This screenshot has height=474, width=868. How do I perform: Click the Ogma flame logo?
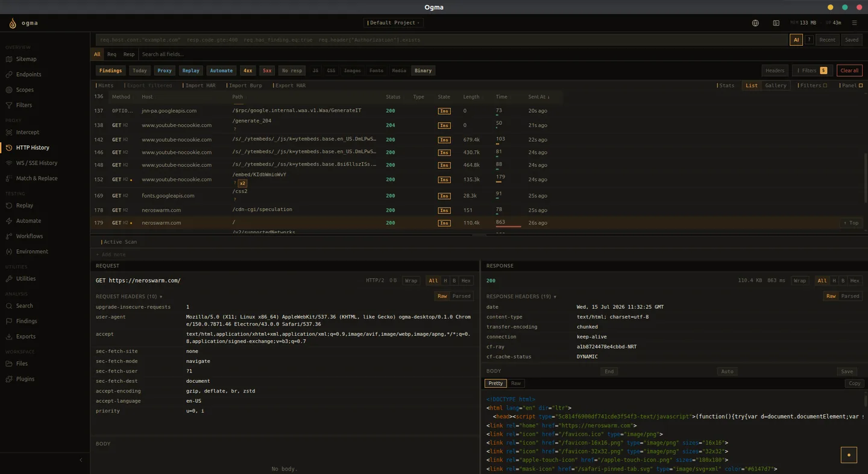13,23
